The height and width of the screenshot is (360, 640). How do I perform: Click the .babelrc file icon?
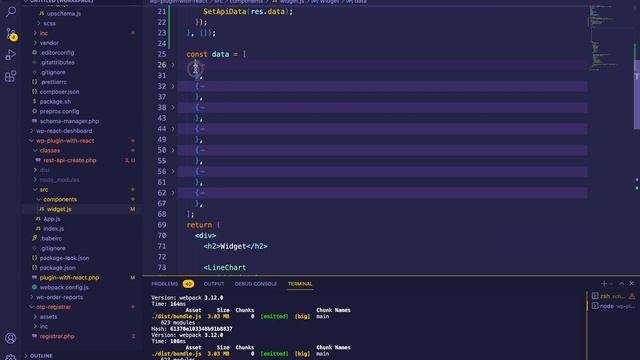click(x=34, y=238)
